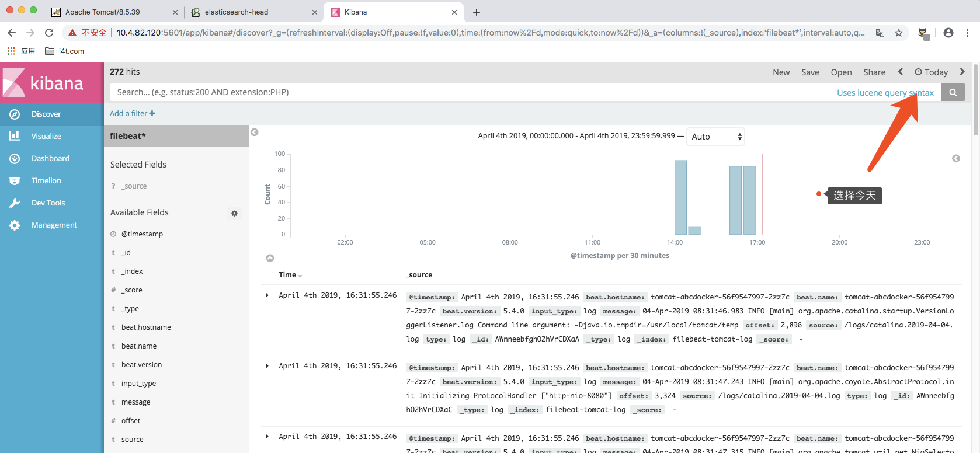The width and height of the screenshot is (980, 453).
Task: Open the filebeat* index pattern selector
Action: coord(176,136)
